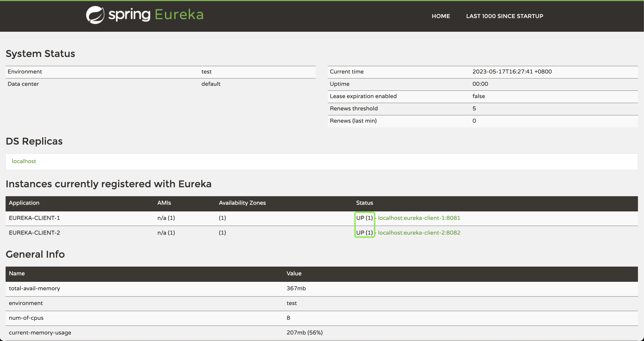Select the 00:00 uptime value
This screenshot has width=644, height=341.
coord(480,84)
